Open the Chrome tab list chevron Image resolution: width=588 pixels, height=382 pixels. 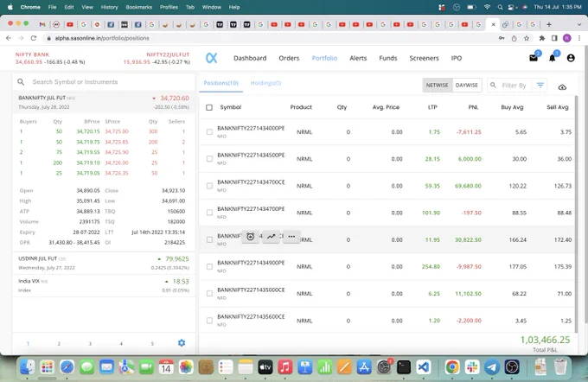pyautogui.click(x=579, y=24)
